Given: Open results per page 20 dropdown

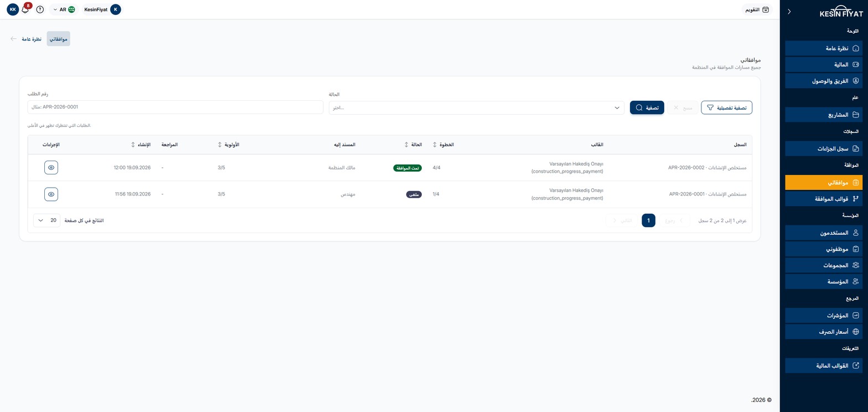Looking at the screenshot, I should click(46, 220).
